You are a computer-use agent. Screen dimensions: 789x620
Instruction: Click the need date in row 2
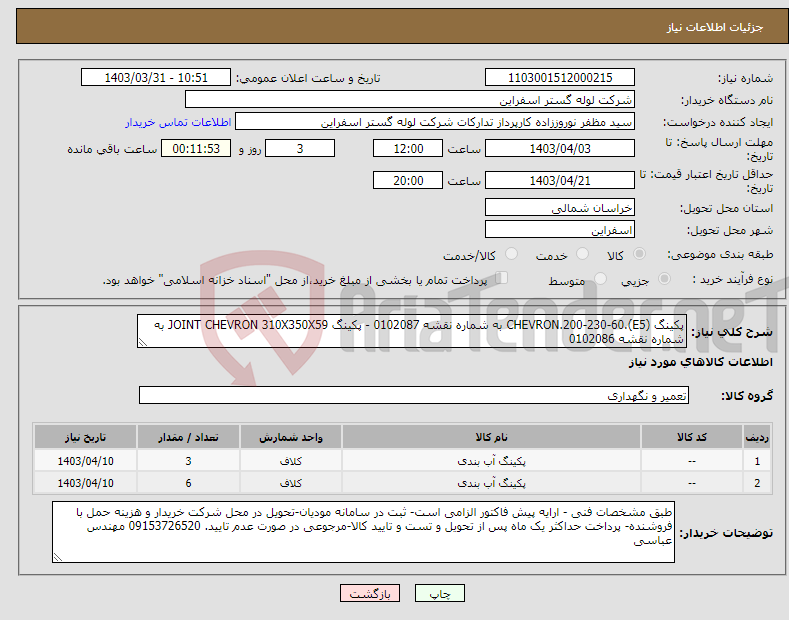coord(85,483)
